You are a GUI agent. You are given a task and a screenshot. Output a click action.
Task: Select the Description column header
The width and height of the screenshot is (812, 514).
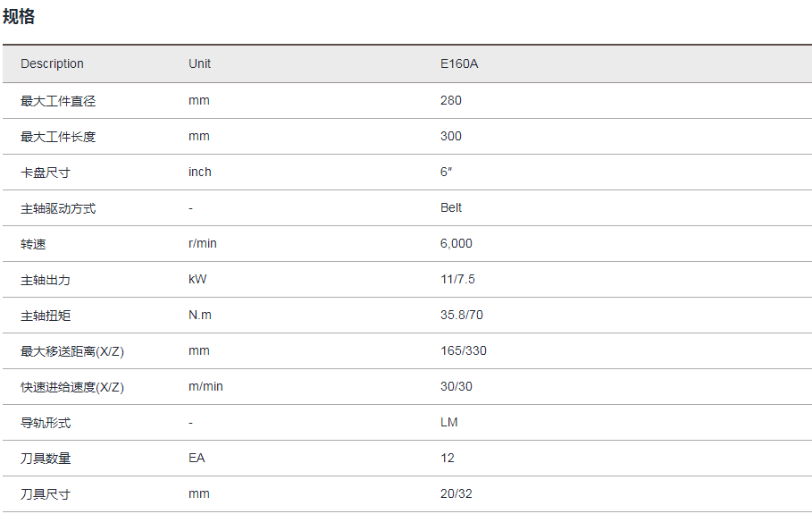coord(52,63)
